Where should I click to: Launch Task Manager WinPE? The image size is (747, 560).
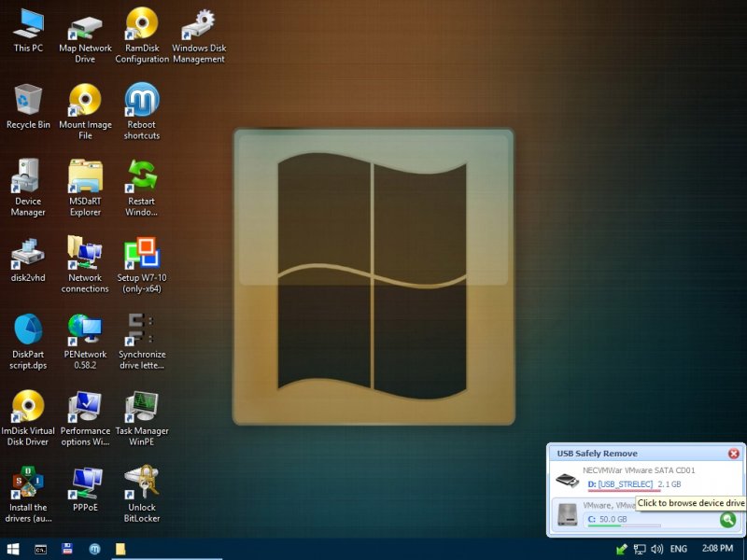[142, 418]
